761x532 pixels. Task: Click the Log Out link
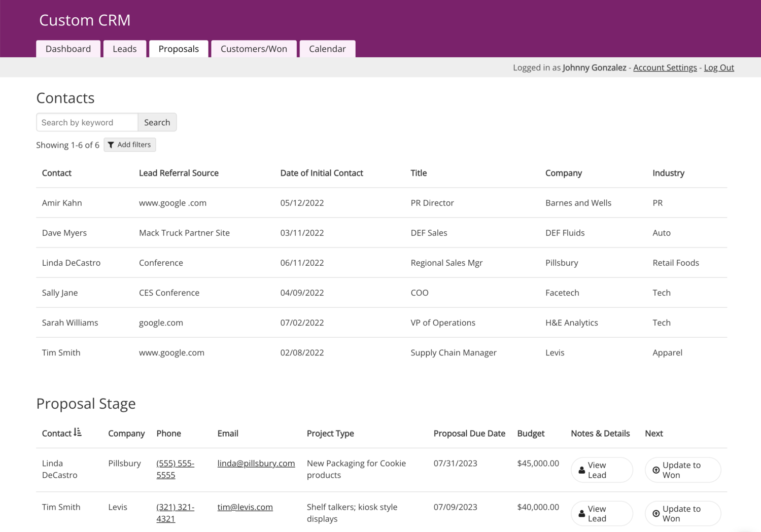(x=718, y=67)
